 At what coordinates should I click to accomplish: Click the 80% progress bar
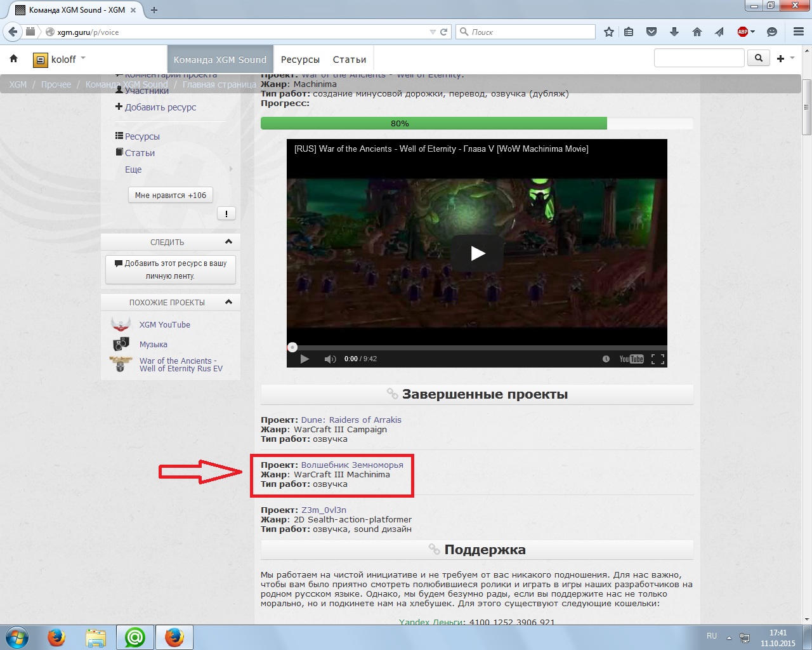click(477, 123)
